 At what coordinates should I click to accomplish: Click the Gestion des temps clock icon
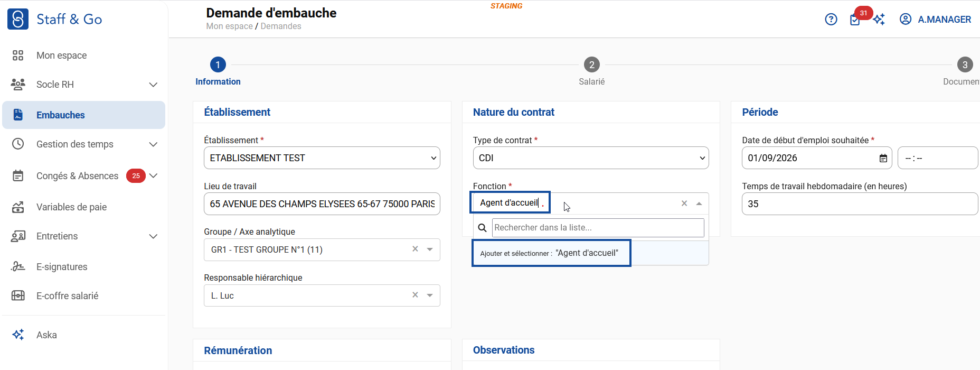coord(18,144)
